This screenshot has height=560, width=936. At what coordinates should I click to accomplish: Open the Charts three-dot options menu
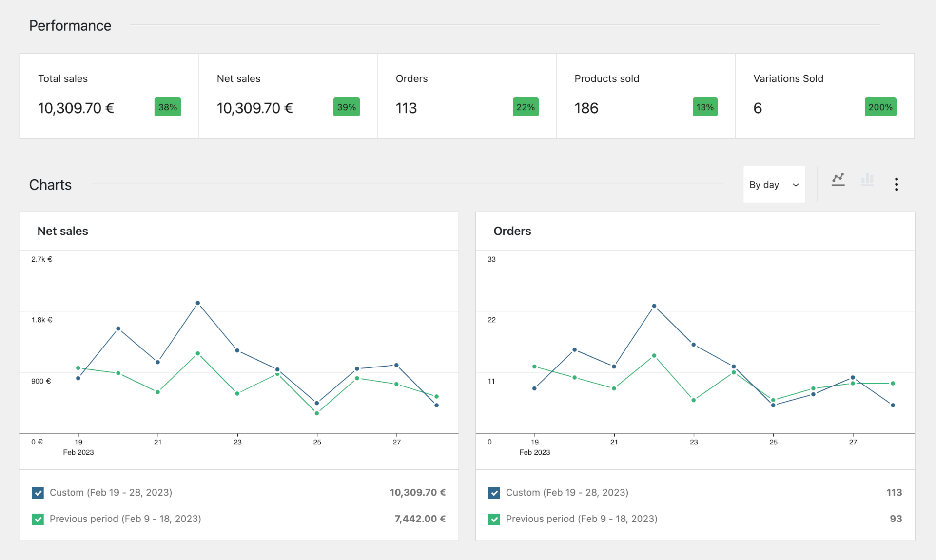pos(896,184)
